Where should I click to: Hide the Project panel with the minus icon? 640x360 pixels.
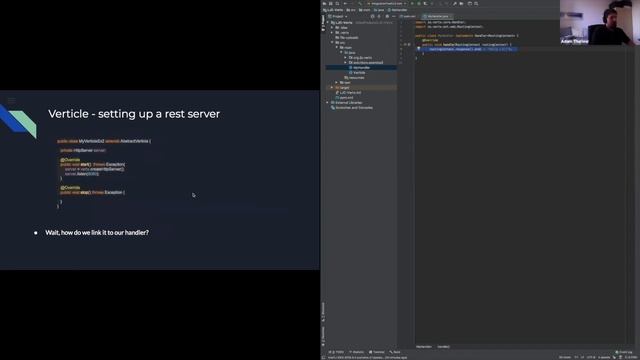[x=394, y=16]
